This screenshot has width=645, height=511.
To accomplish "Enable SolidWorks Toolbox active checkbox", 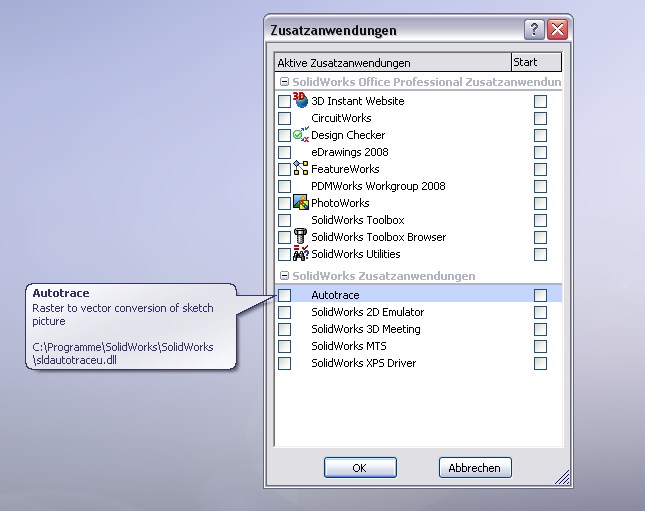I will click(x=284, y=221).
